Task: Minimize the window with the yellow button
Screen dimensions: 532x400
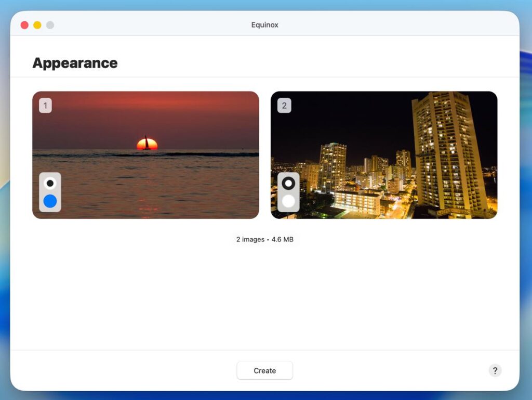Action: point(37,25)
